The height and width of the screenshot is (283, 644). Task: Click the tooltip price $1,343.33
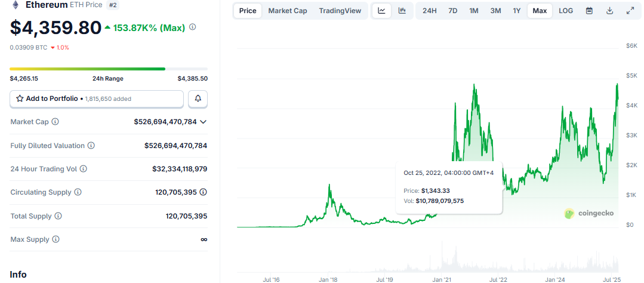coord(436,191)
